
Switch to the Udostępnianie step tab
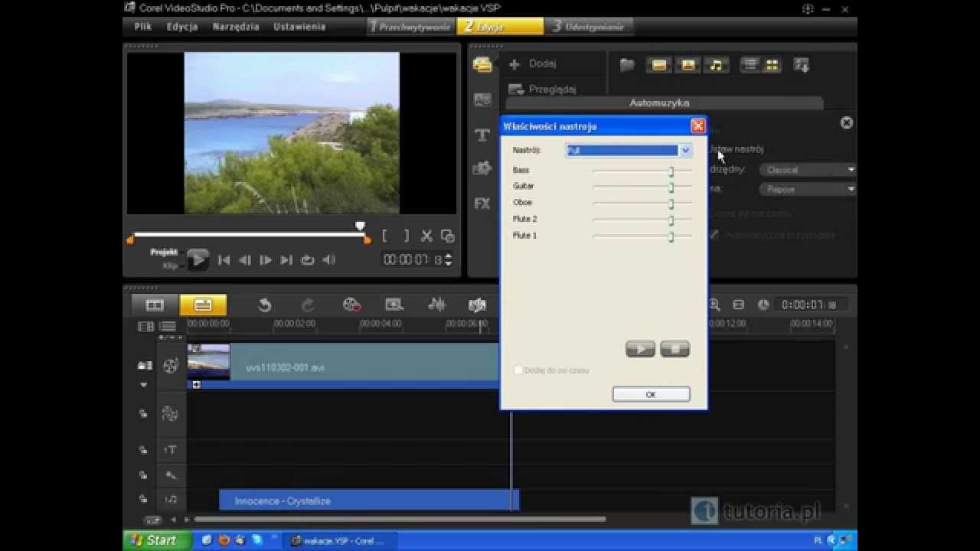pos(589,27)
